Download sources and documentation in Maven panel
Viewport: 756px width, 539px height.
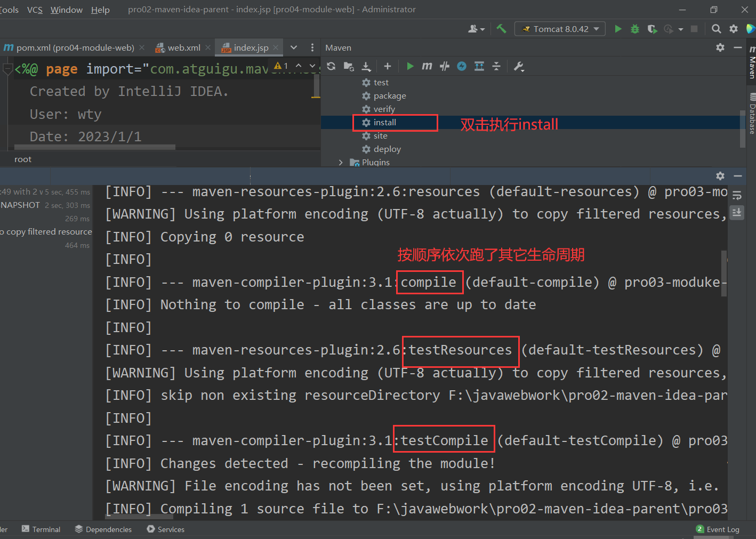click(x=366, y=66)
